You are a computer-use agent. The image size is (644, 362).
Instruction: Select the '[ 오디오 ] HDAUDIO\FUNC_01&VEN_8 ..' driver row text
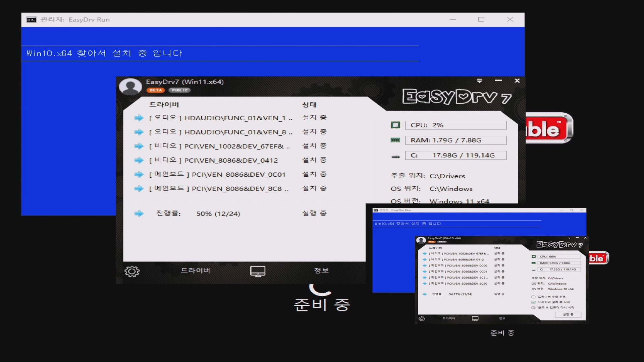[221, 132]
